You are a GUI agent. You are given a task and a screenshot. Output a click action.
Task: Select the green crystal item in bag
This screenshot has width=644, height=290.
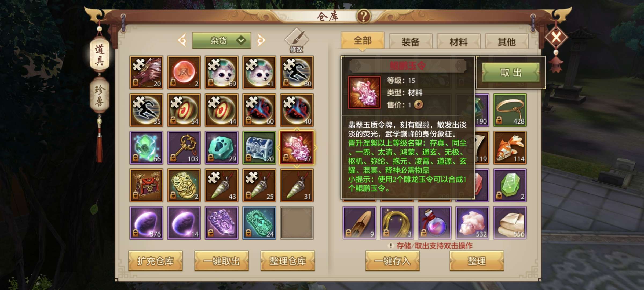tap(510, 185)
